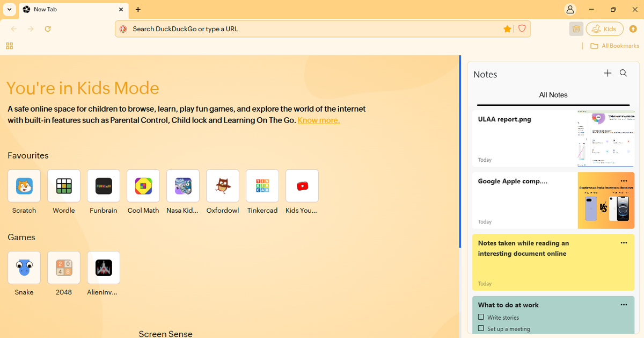
Task: Start the 2048 game
Action: (x=64, y=268)
